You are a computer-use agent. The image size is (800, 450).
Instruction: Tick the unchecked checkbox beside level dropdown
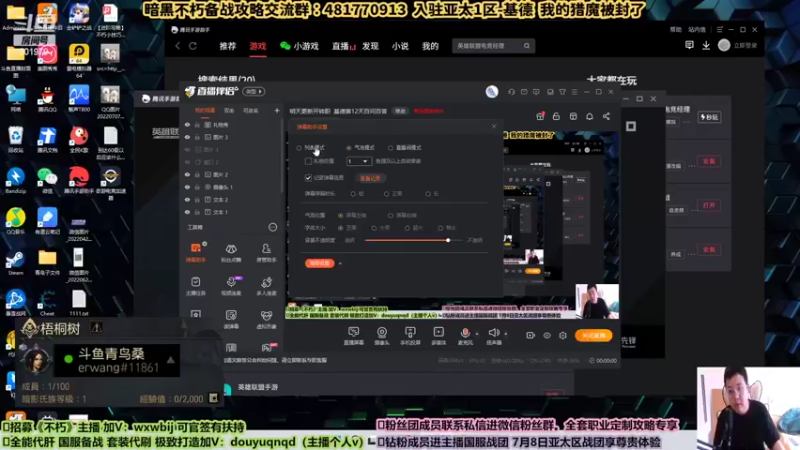click(308, 161)
